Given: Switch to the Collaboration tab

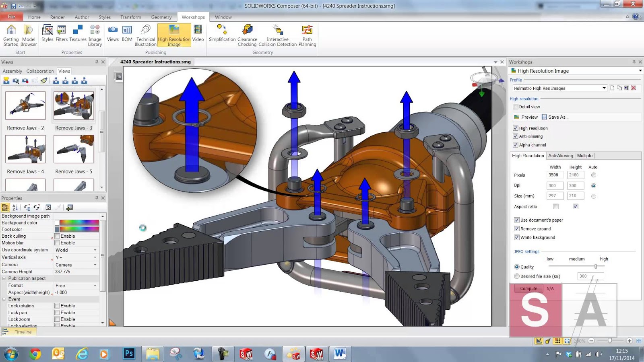Looking at the screenshot, I should (x=40, y=71).
